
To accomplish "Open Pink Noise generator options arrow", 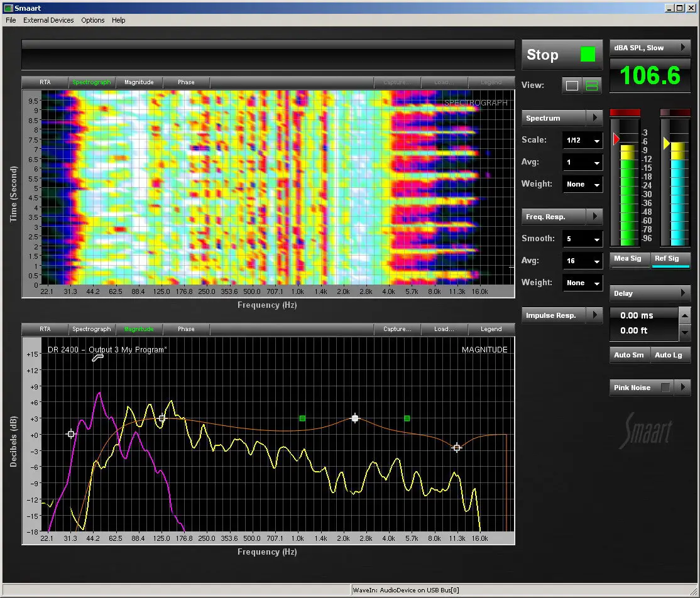I will 682,388.
